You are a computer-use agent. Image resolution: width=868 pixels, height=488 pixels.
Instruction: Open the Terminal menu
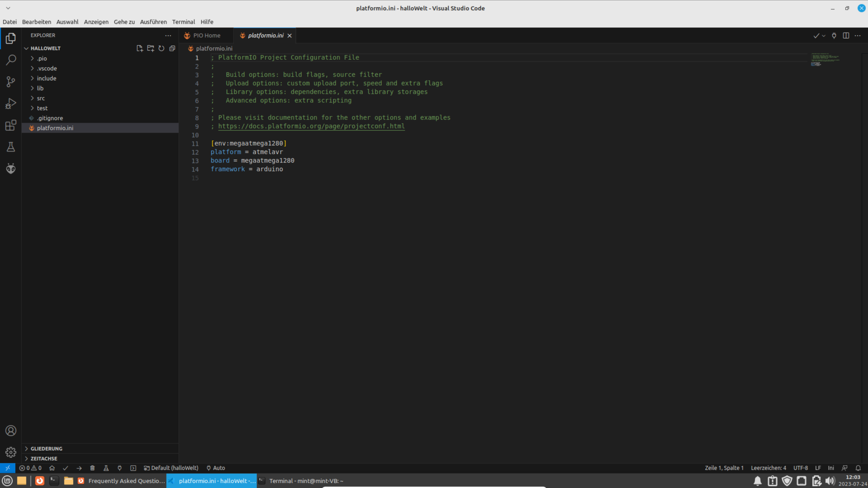pyautogui.click(x=184, y=22)
